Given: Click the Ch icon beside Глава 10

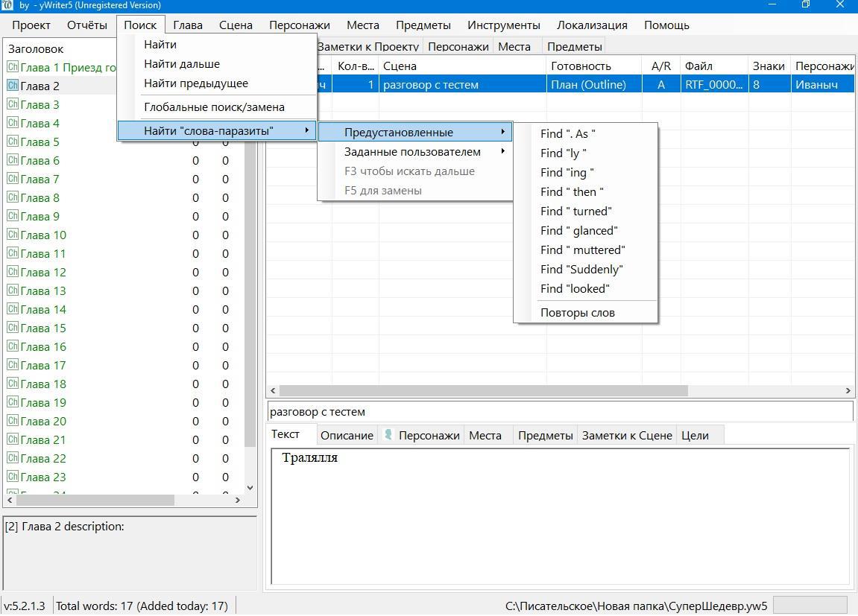Looking at the screenshot, I should (13, 235).
